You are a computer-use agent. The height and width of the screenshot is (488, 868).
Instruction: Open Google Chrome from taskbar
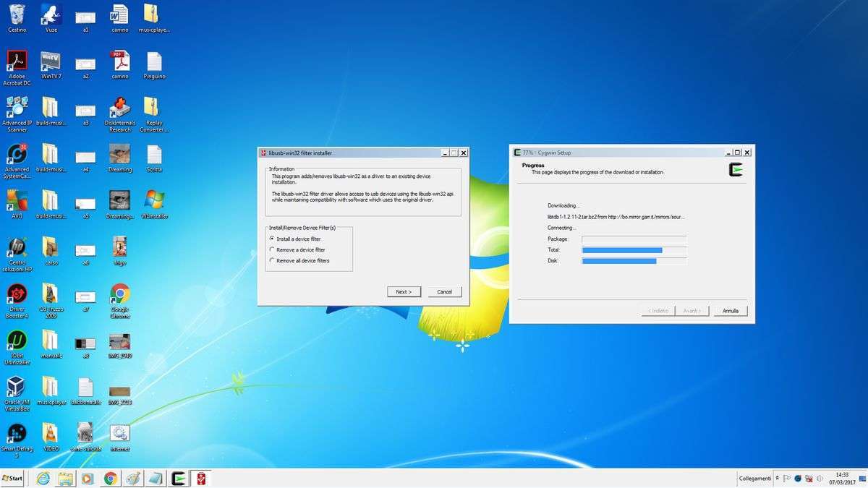click(111, 479)
